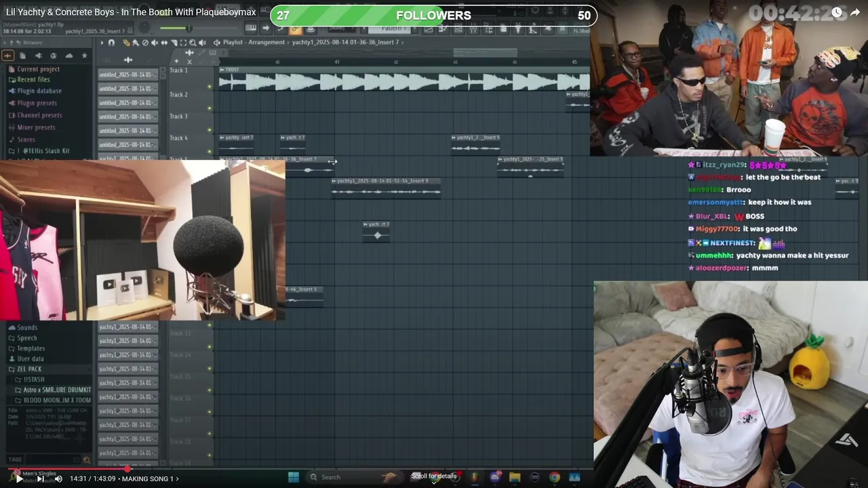Open the browser's cloud icon tab
This screenshot has width=868, height=488.
[69, 56]
